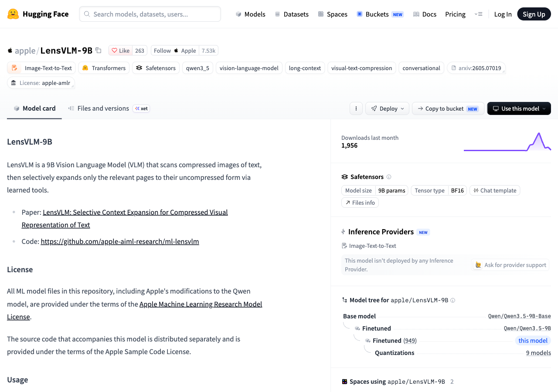The width and height of the screenshot is (558, 392).
Task: Open Datasets in the top navigation
Action: pyautogui.click(x=291, y=14)
